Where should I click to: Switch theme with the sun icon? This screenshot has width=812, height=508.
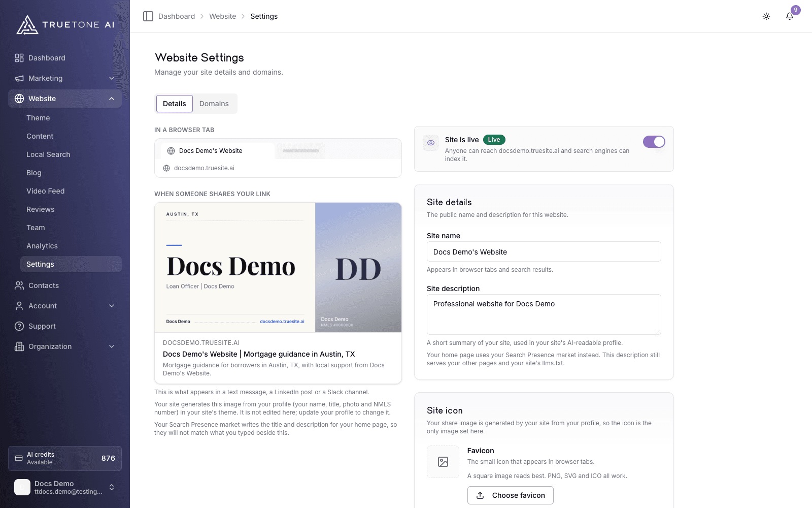(766, 16)
